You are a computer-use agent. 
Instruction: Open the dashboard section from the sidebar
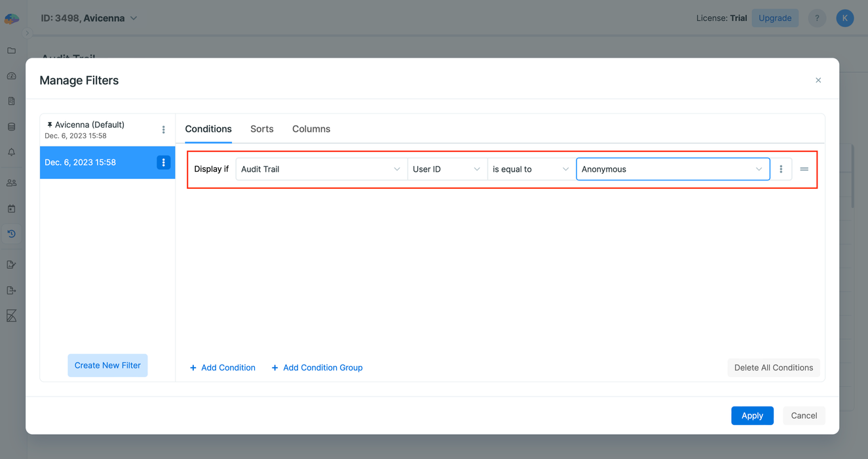pyautogui.click(x=11, y=75)
